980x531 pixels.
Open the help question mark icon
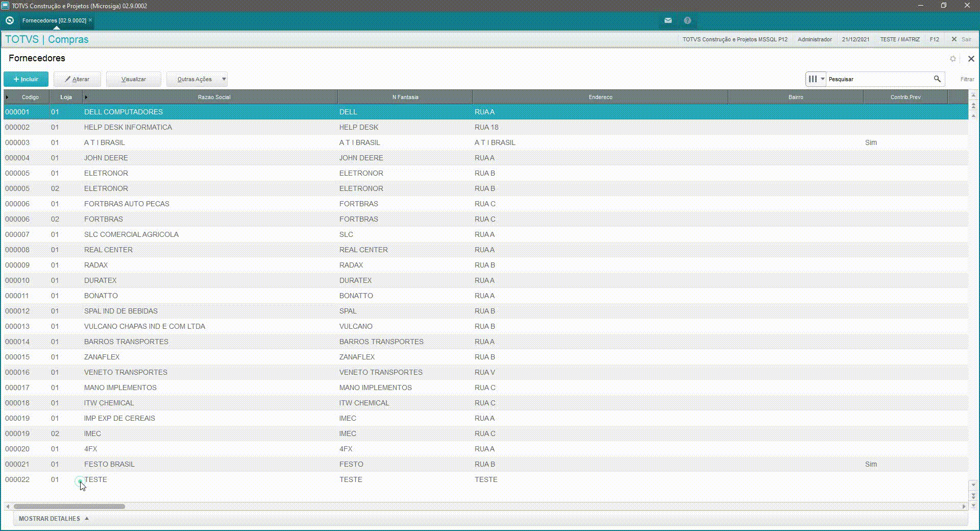(688, 20)
